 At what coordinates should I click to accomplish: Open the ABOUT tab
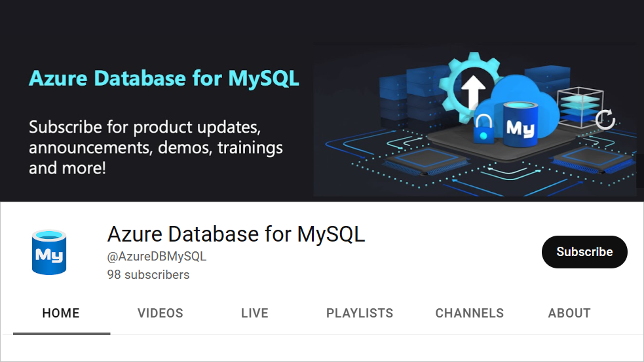point(569,313)
